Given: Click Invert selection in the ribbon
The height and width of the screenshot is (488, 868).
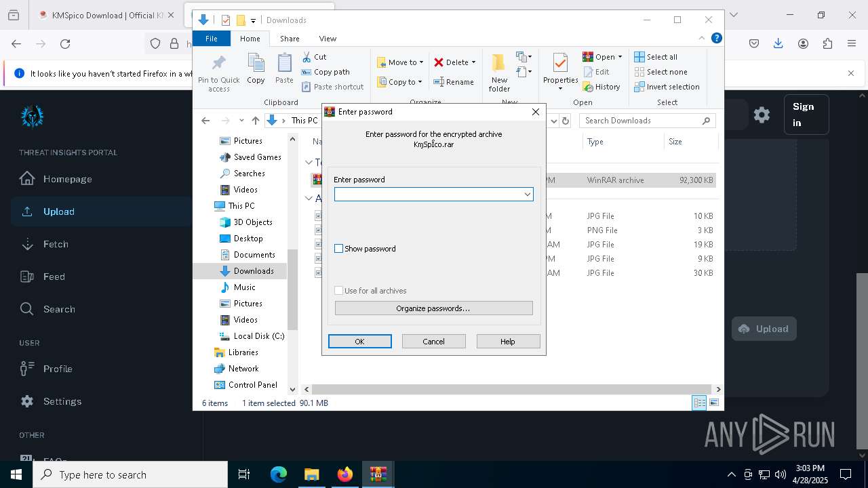Looking at the screenshot, I should [667, 87].
